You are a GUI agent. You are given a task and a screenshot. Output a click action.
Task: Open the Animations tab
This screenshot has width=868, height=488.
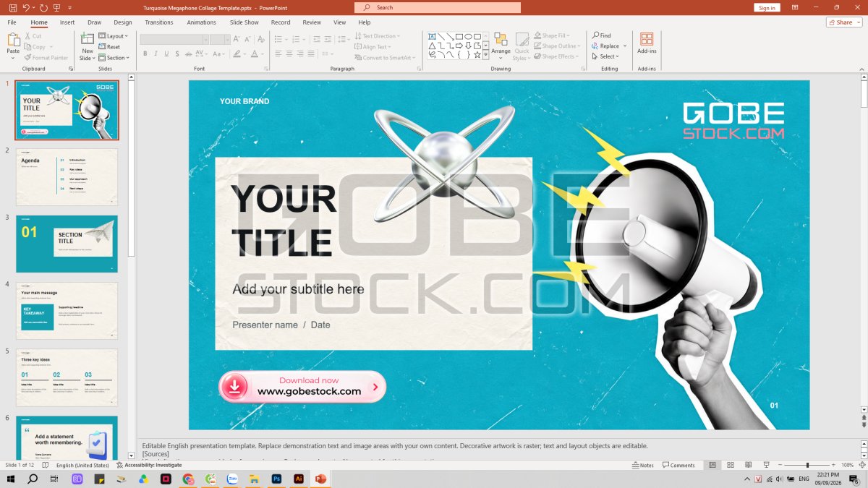click(x=202, y=22)
